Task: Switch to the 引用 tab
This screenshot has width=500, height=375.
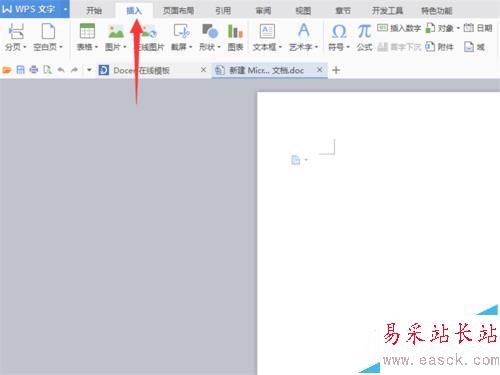Action: point(223,11)
